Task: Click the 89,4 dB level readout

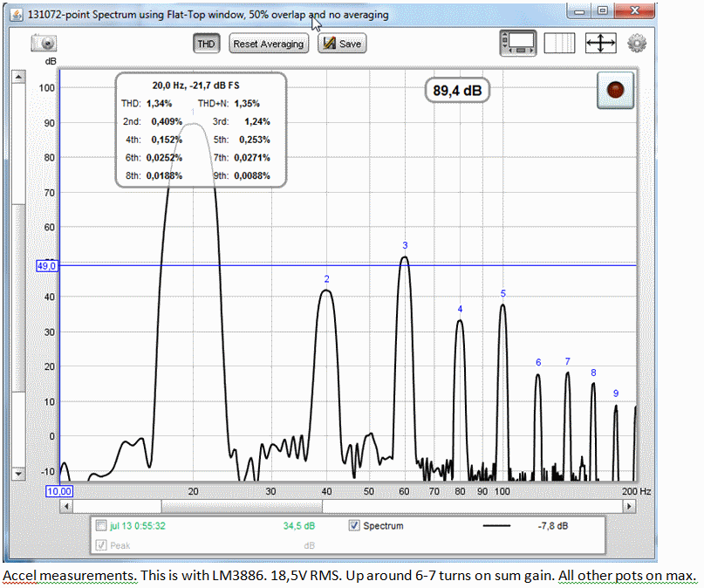Action: point(457,90)
